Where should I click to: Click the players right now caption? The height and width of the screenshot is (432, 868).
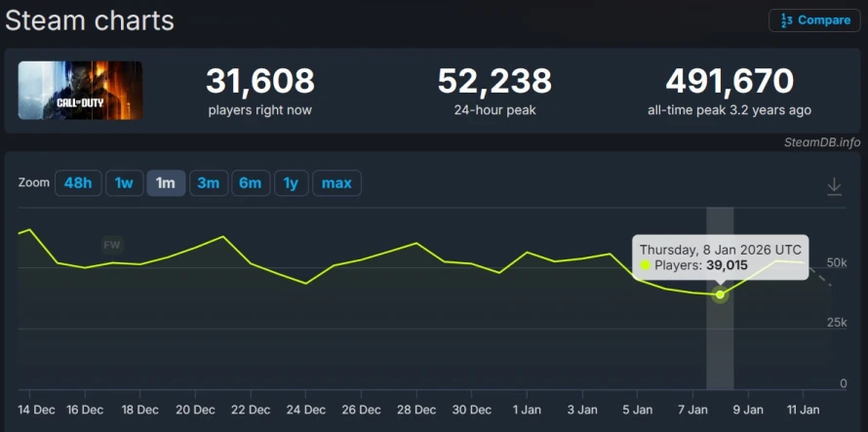tap(259, 110)
